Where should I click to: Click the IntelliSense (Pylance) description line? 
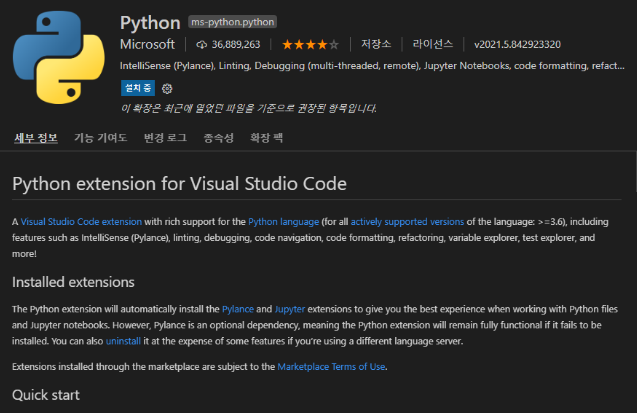click(372, 66)
